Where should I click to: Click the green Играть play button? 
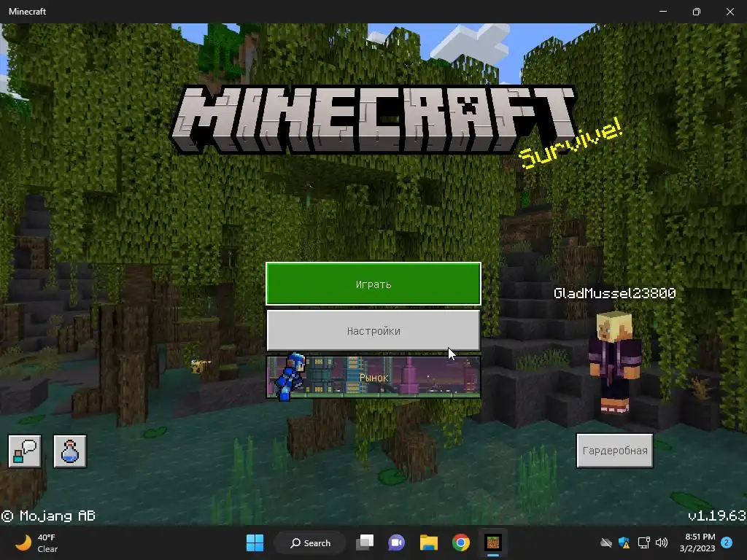(x=373, y=284)
